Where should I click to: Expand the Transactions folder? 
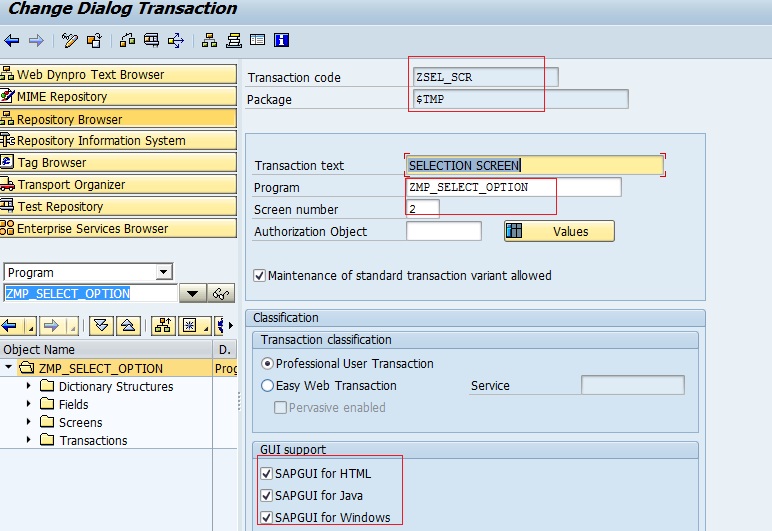point(29,439)
